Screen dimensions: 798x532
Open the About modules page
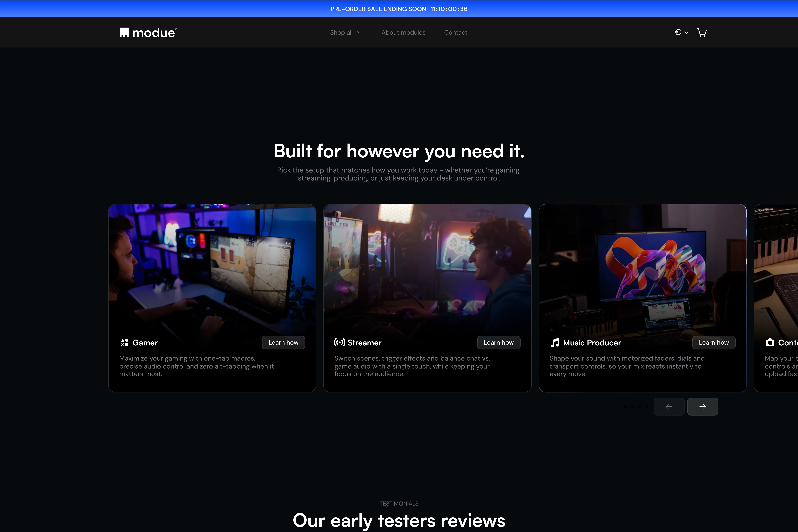[x=403, y=33]
